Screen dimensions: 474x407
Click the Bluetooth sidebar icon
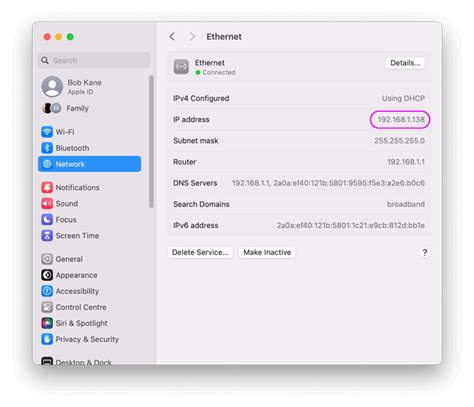point(47,148)
